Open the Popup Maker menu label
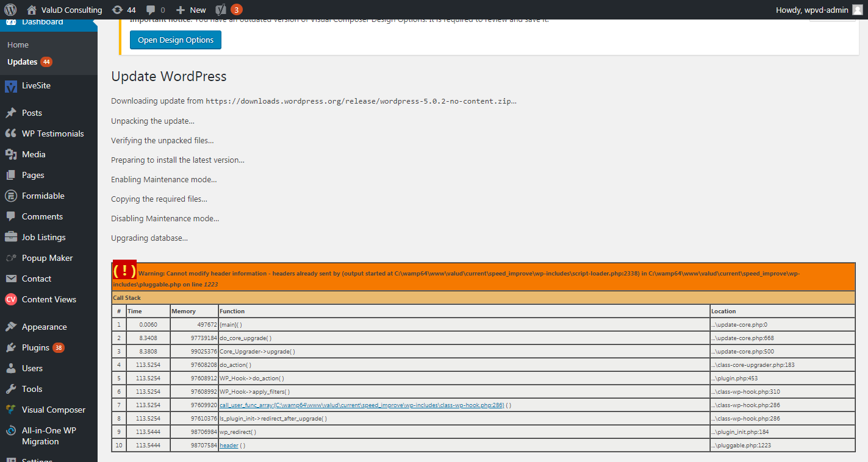This screenshot has height=462, width=868. tap(48, 258)
